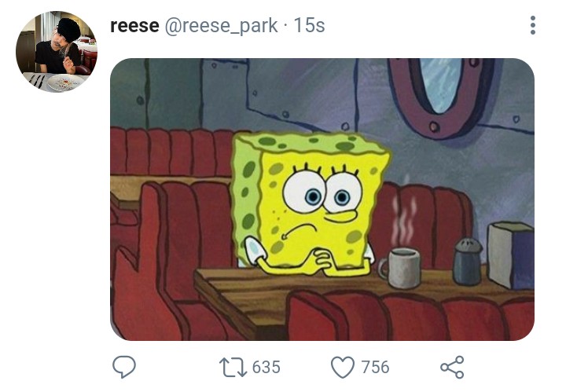Open the 15s timestamp link

tap(310, 25)
